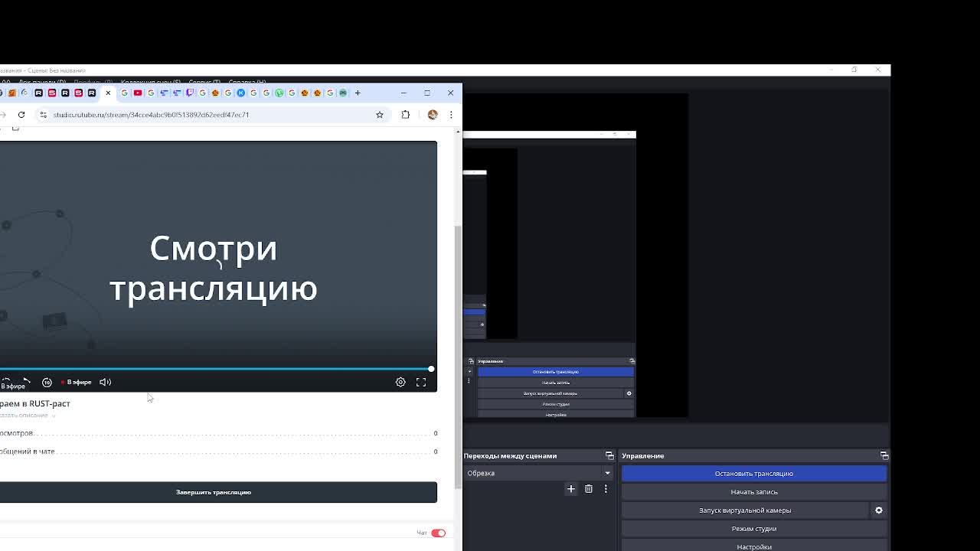Click 'Настройки' in OBS controls
This screenshot has height=551, width=980.
pos(754,547)
